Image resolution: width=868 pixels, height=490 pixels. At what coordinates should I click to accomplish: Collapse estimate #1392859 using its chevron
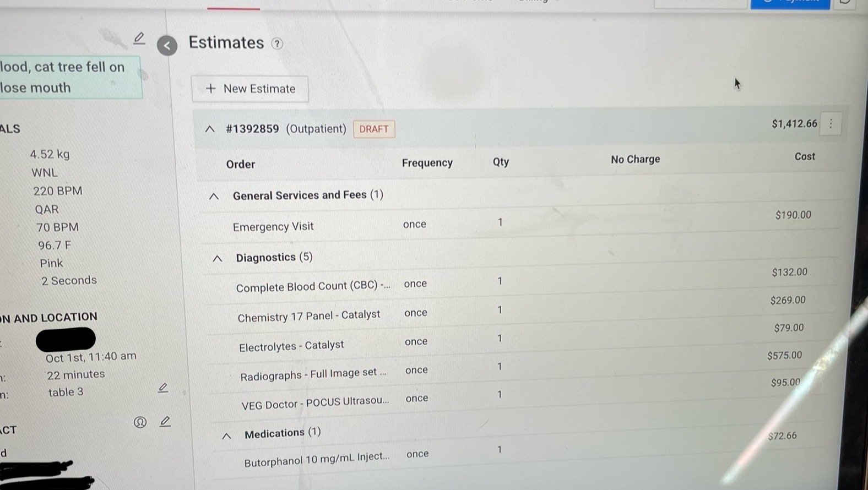210,129
